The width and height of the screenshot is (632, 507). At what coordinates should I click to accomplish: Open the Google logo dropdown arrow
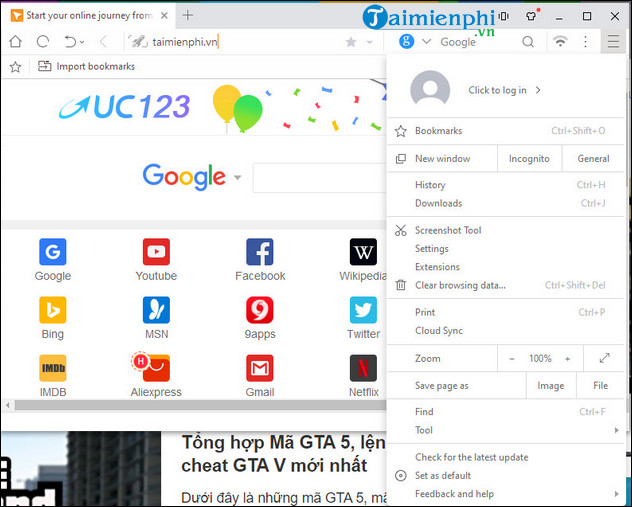pyautogui.click(x=238, y=179)
